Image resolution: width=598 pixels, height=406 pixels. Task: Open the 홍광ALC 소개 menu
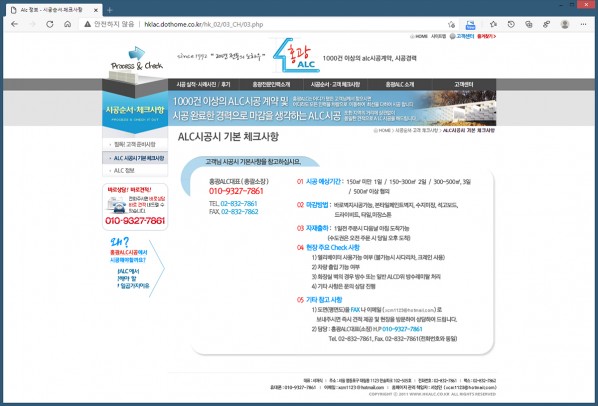click(400, 84)
